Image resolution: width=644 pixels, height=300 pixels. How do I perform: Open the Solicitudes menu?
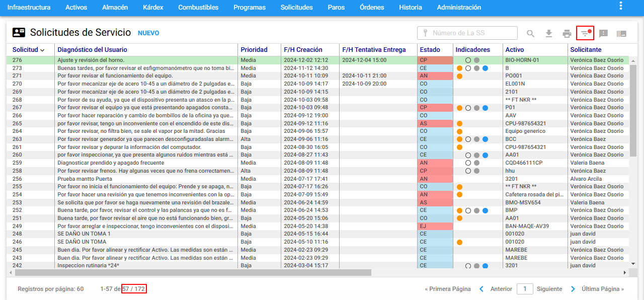[x=296, y=8]
